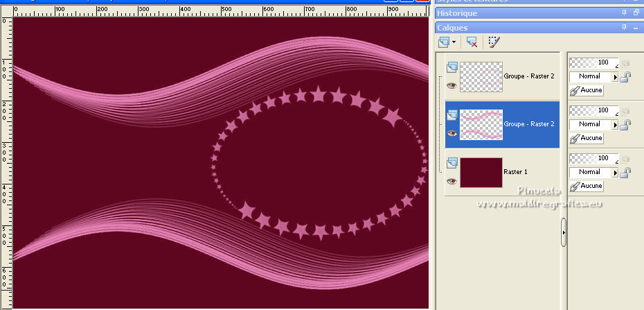Viewport: 644px width, 310px height.
Task: Select the dark red Raster 1 thumbnail
Action: click(x=481, y=172)
